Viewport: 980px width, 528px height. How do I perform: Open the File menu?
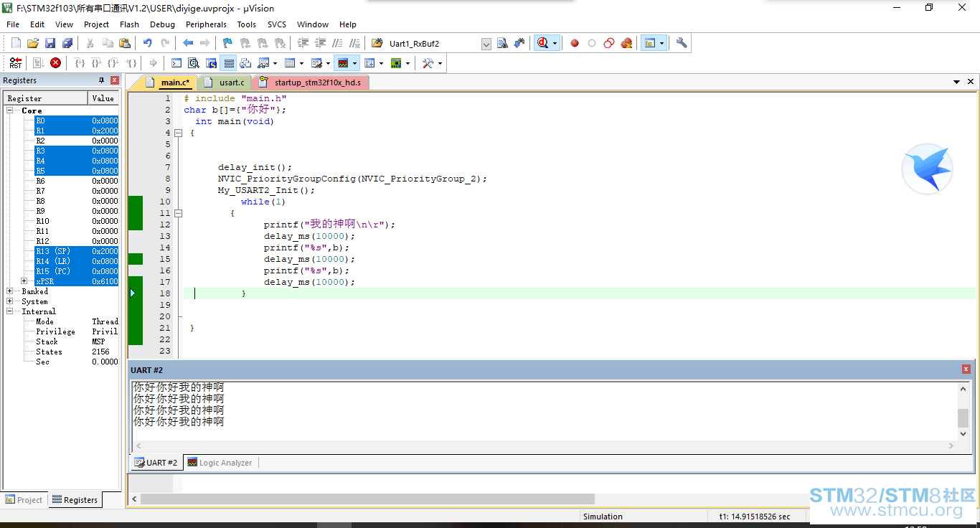click(13, 24)
